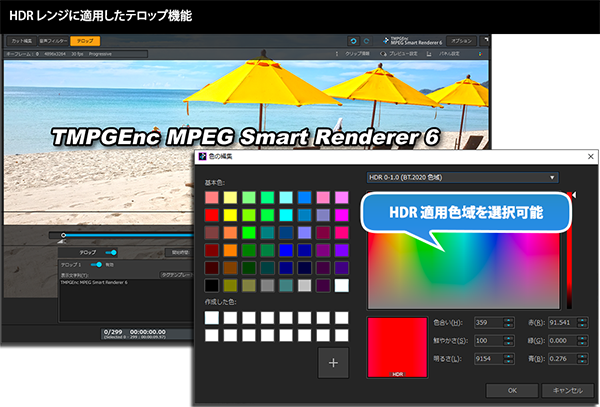Click the vertical dots icon before クリップ情報

pyautogui.click(x=337, y=54)
